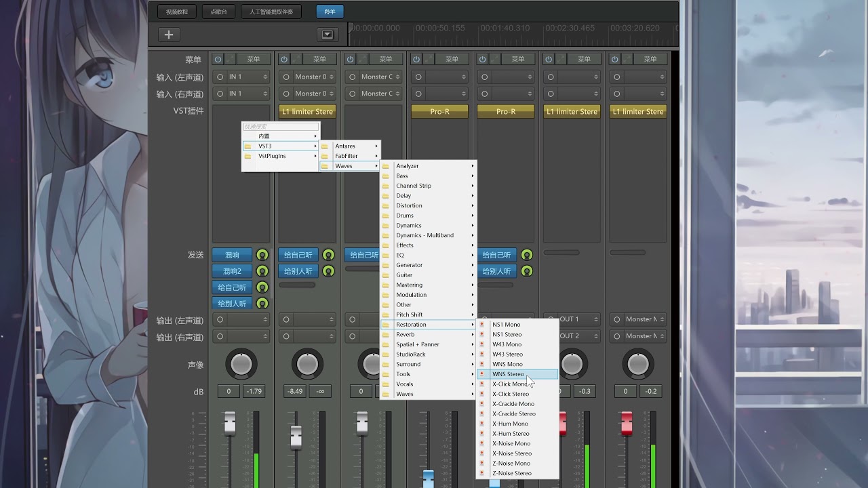Click the second channel volume fader handle
The height and width of the screenshot is (488, 868).
pyautogui.click(x=296, y=437)
